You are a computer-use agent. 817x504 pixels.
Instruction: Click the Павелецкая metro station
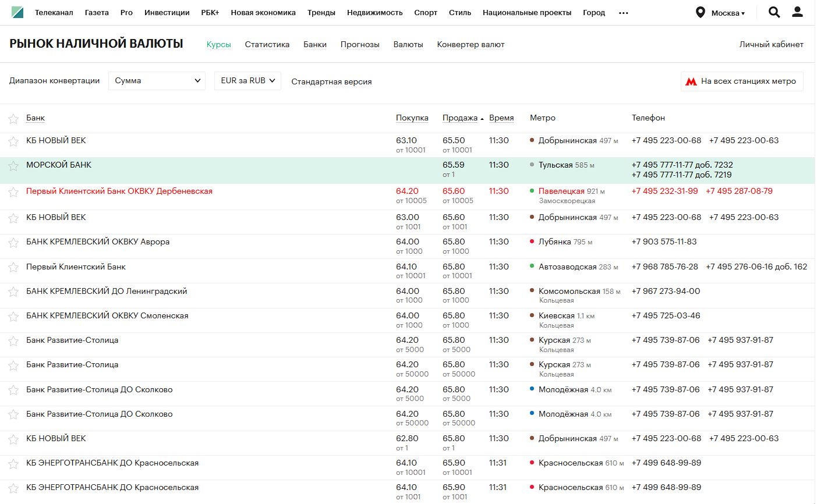pos(561,191)
